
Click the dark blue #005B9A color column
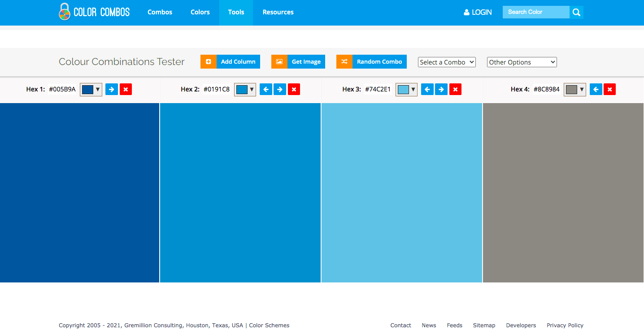(x=79, y=193)
